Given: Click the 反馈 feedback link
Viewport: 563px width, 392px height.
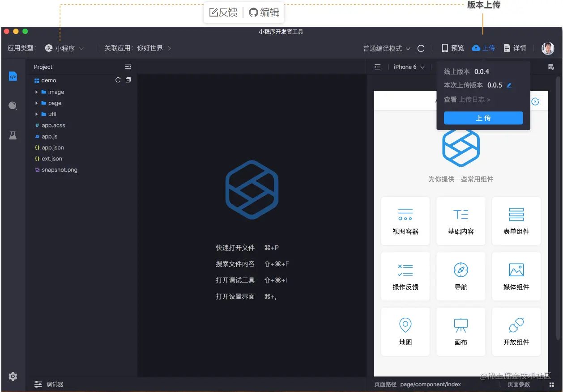Looking at the screenshot, I should click(x=223, y=13).
